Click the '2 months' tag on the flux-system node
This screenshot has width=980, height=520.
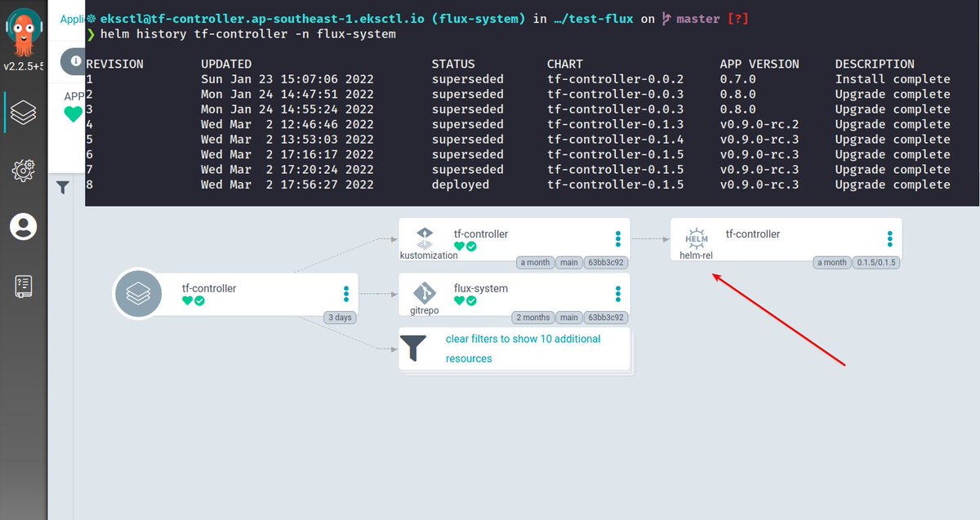pyautogui.click(x=532, y=318)
